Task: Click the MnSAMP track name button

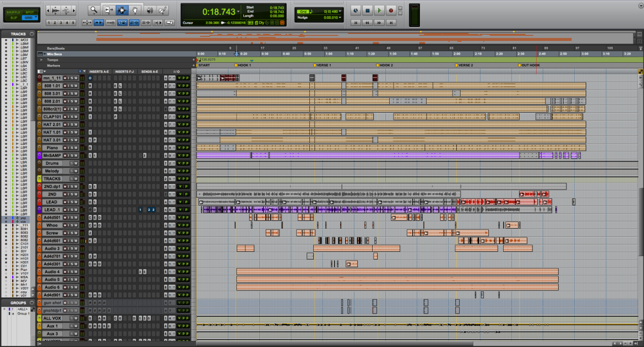Action: (x=52, y=155)
